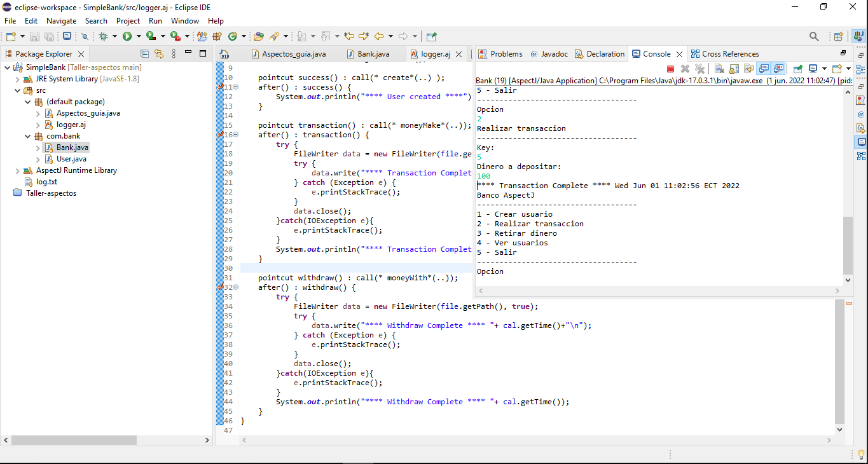
Task: Collapse the fold toggle at line 16
Action: point(235,135)
